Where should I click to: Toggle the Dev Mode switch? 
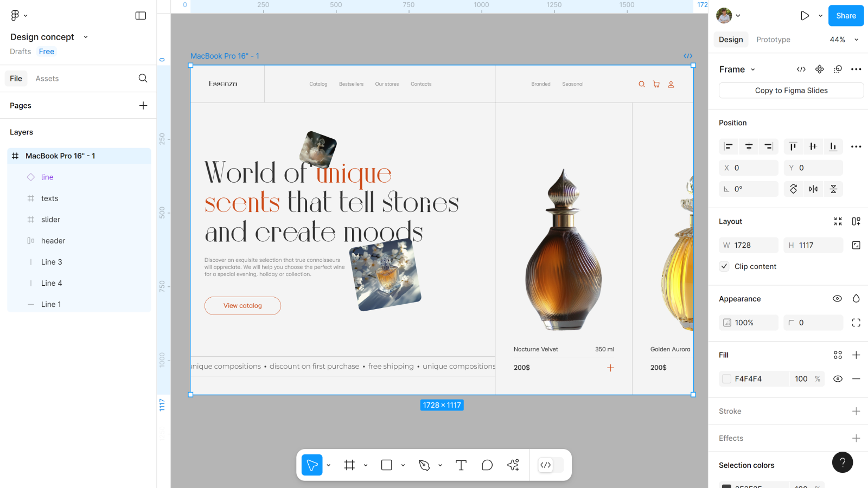click(x=551, y=465)
